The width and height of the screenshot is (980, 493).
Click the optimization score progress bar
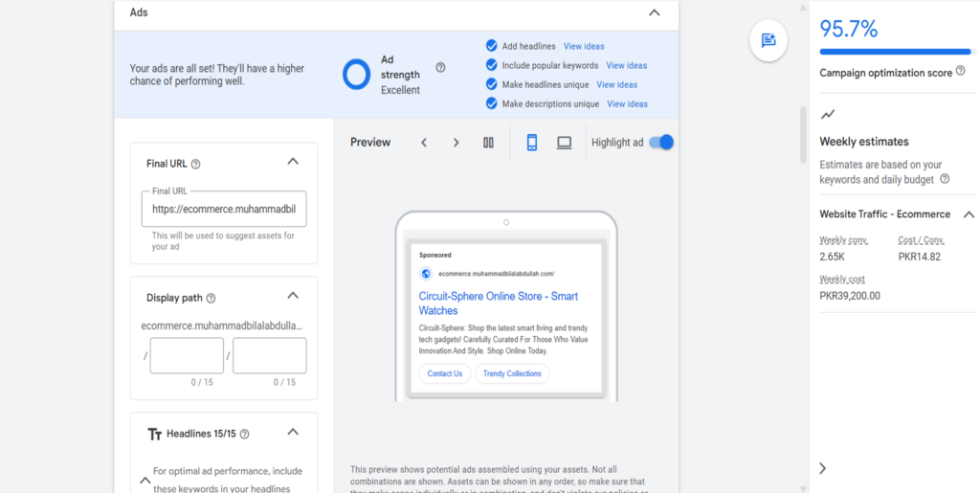(898, 52)
